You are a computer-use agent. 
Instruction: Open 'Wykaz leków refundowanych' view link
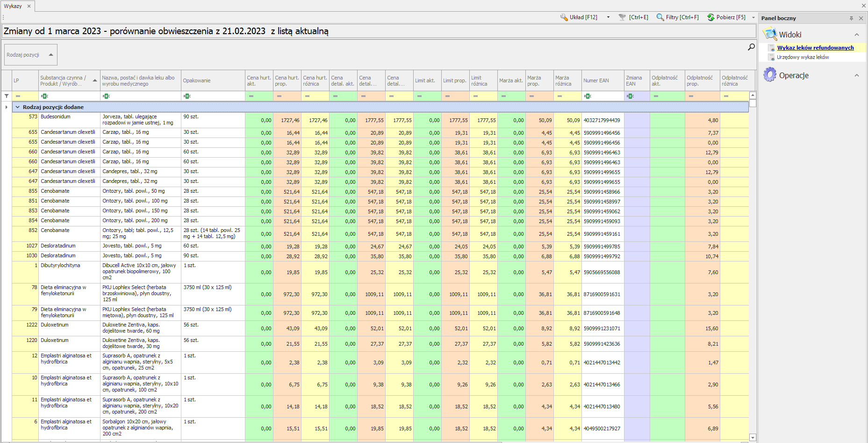click(x=815, y=48)
